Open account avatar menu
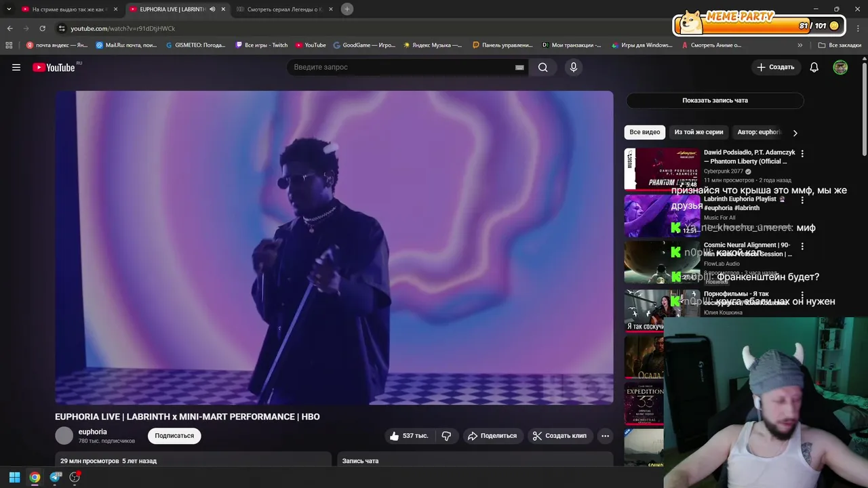 (840, 67)
